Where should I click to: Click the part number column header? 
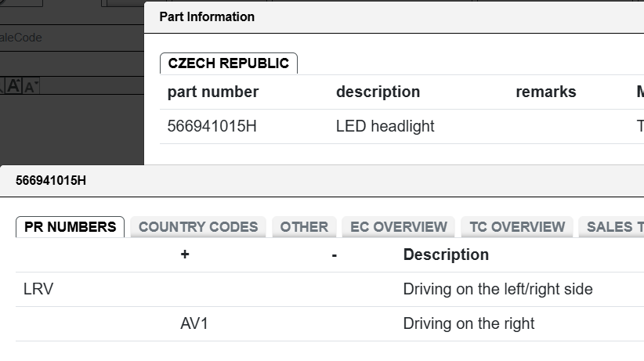click(213, 92)
